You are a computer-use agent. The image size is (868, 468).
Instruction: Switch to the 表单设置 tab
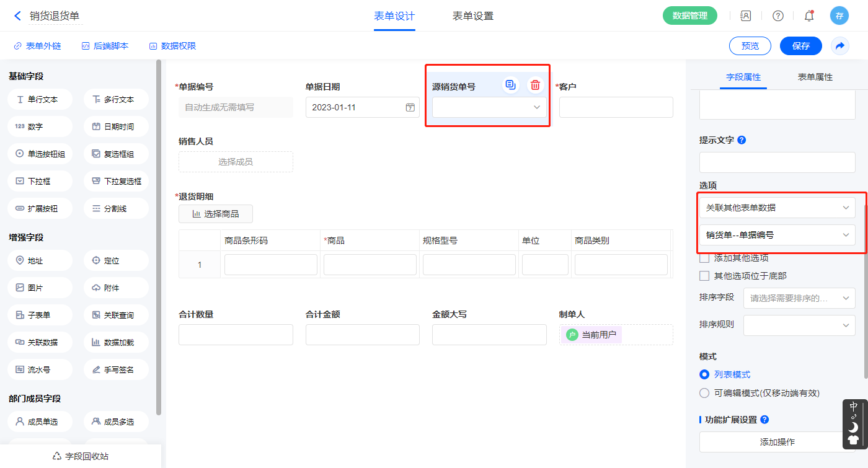click(x=472, y=16)
